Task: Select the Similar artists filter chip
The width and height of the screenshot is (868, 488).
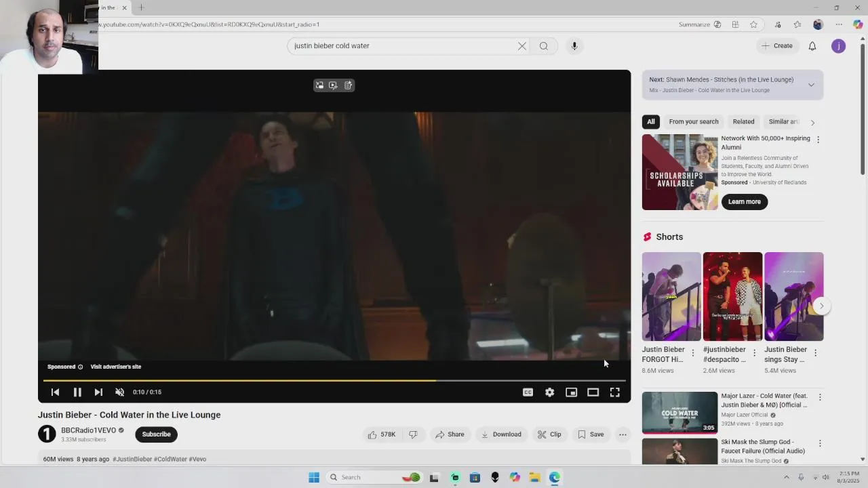Action: (783, 122)
